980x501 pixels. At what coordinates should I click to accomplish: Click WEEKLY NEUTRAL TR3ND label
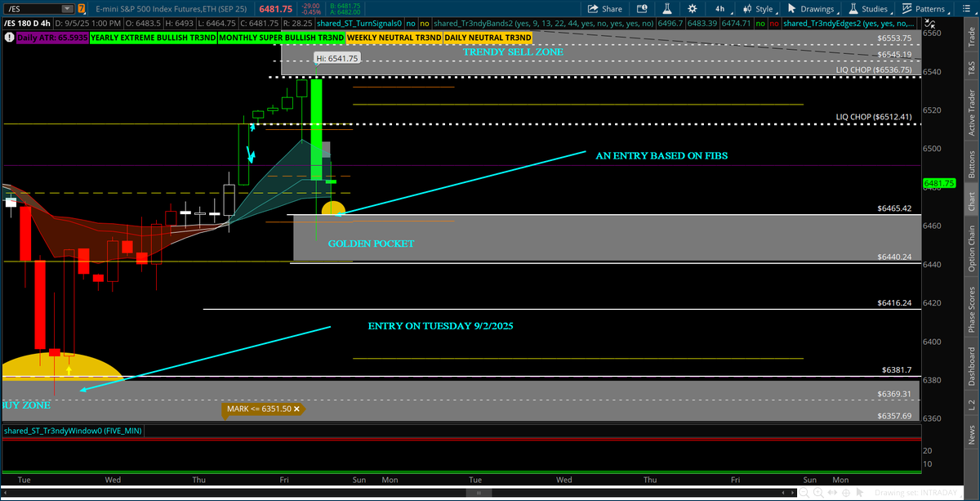click(394, 38)
